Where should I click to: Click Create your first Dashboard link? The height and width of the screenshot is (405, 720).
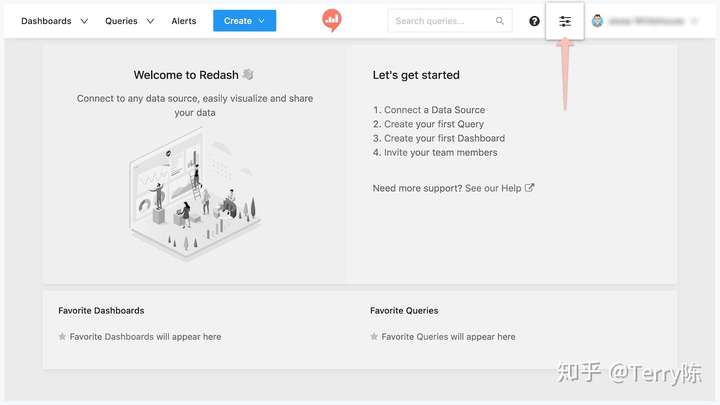(444, 138)
